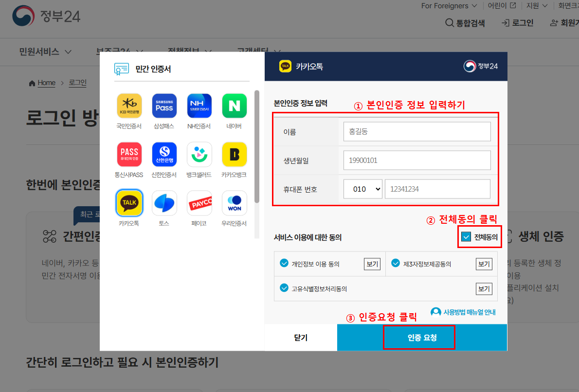579x392 pixels.
Task: Click the 본인인증 정보 입력 heading
Action: (301, 104)
